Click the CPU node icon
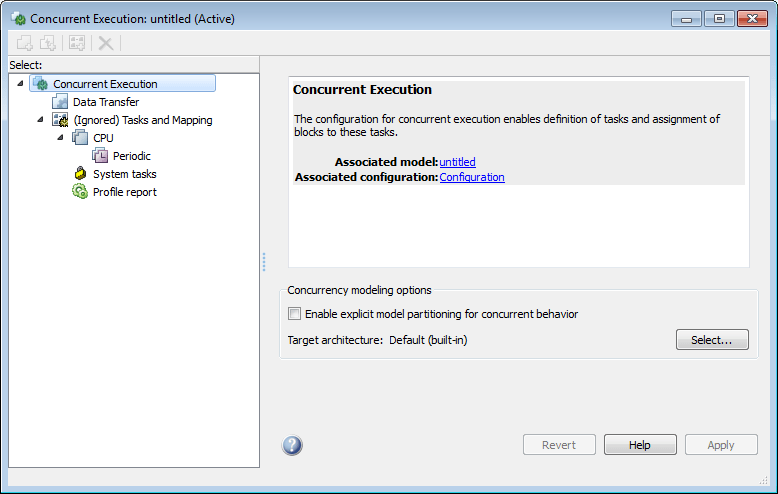The width and height of the screenshot is (778, 494). coord(80,138)
